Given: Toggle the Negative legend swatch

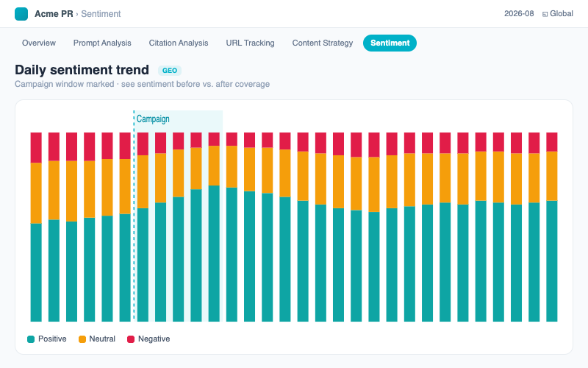Looking at the screenshot, I should [x=131, y=339].
